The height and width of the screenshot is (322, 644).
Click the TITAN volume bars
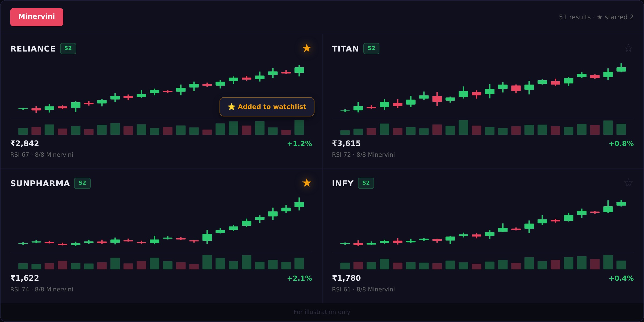pyautogui.click(x=483, y=127)
